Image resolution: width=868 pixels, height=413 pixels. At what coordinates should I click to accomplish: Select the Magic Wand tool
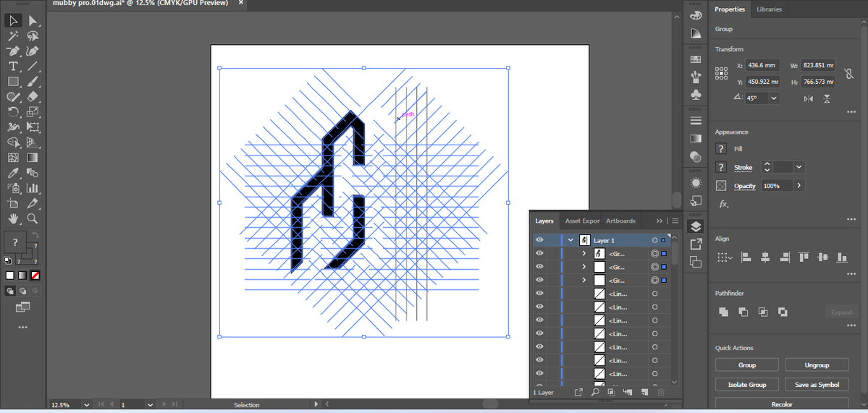13,36
